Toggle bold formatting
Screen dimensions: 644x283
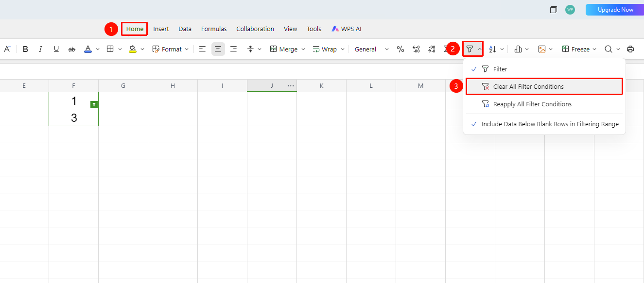click(x=25, y=49)
